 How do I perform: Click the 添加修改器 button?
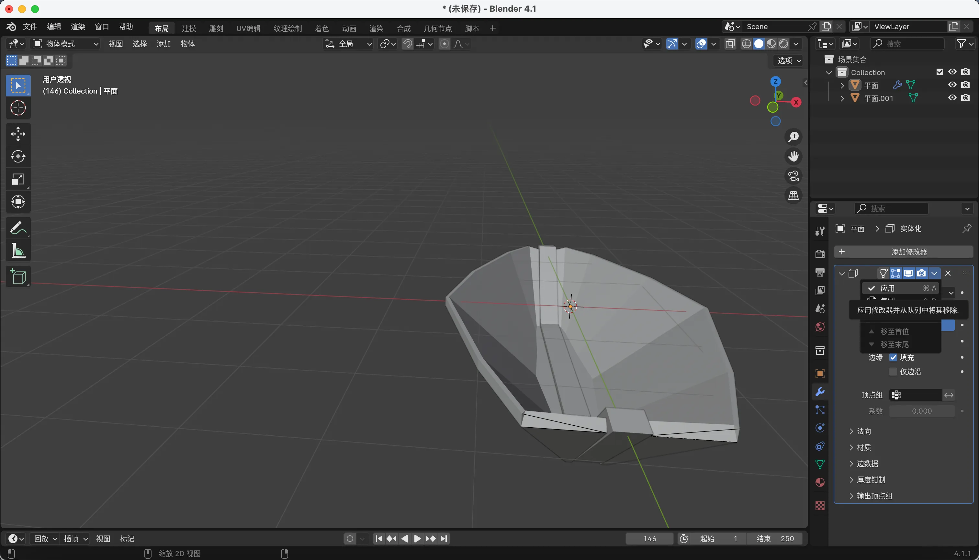(904, 252)
